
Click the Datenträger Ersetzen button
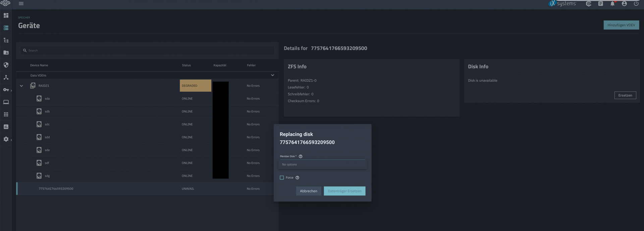point(344,191)
